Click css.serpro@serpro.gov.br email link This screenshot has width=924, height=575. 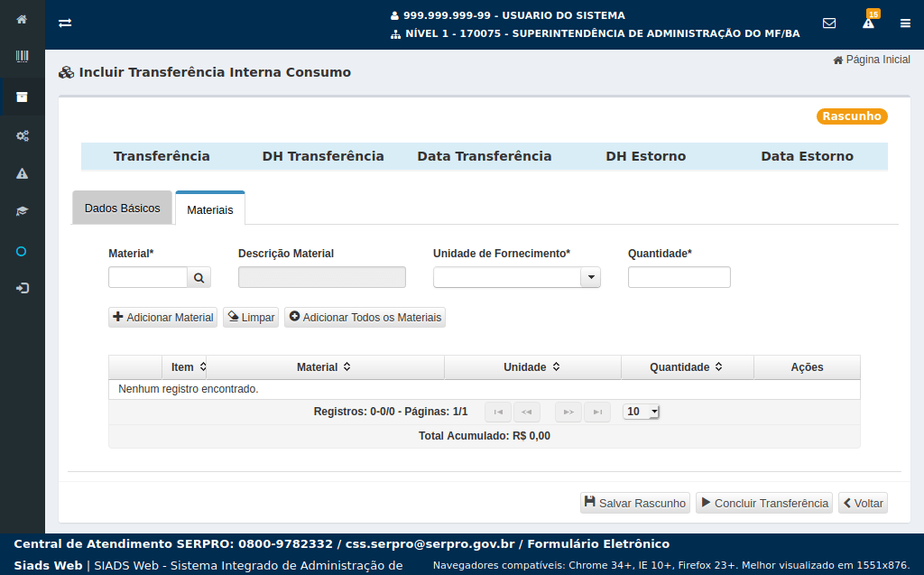click(430, 543)
